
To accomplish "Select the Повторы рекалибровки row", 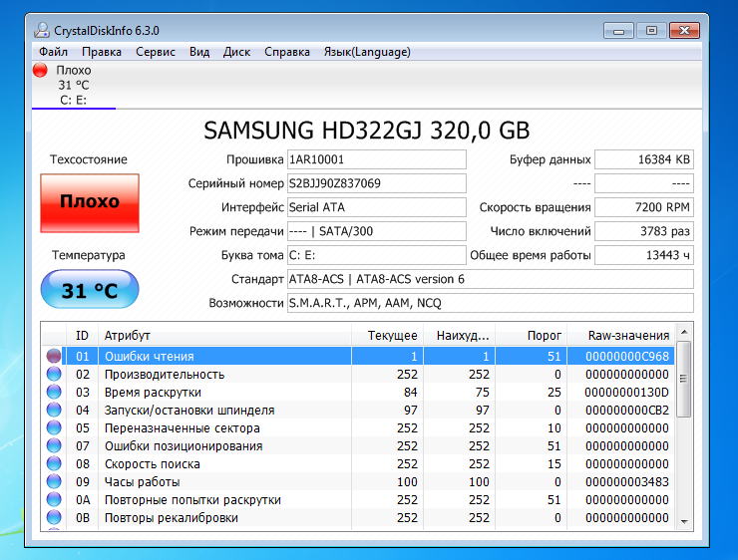I will point(358,517).
